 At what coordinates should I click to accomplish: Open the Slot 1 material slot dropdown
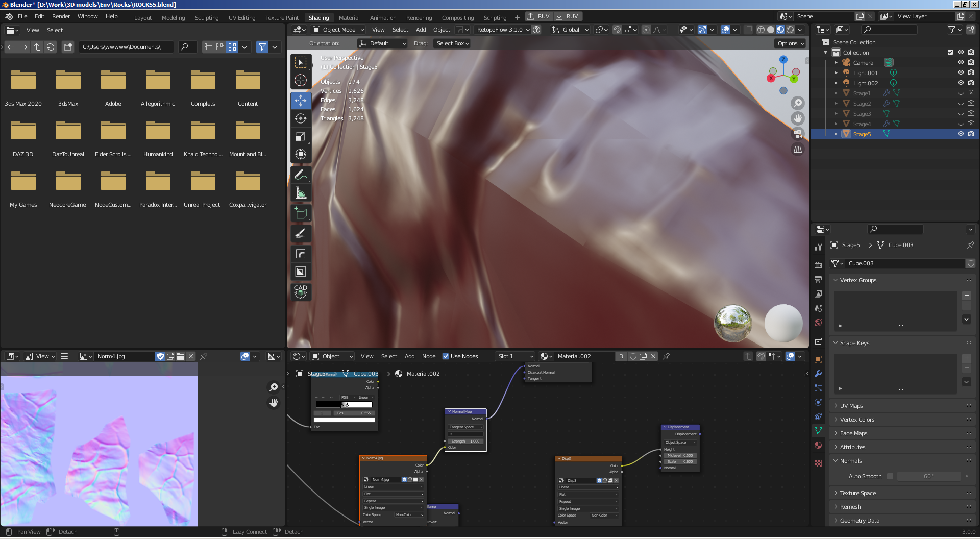tap(516, 356)
